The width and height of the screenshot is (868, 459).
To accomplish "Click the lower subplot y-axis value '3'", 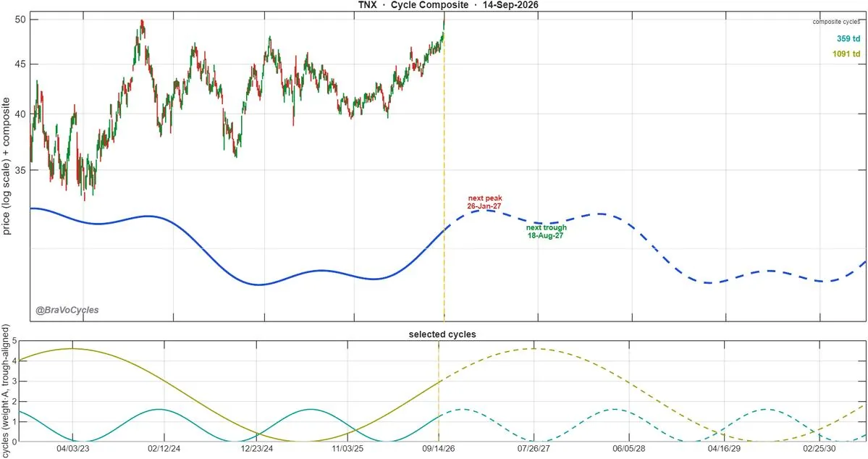I will (14, 382).
